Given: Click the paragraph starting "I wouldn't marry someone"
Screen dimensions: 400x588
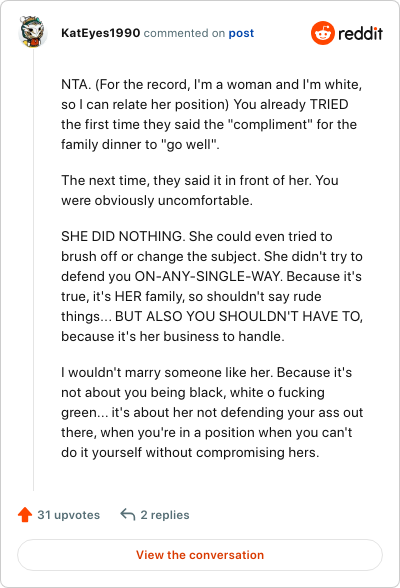Looking at the screenshot, I should coord(212,412).
